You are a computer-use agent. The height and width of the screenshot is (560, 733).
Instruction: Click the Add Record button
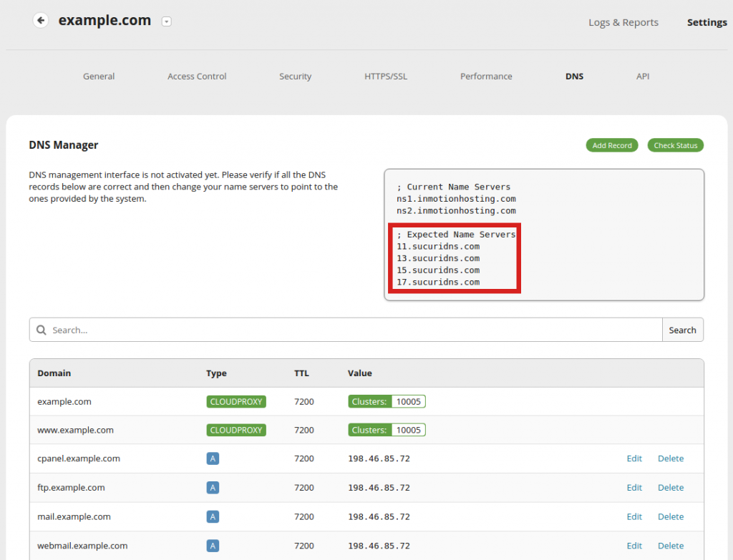pyautogui.click(x=612, y=145)
